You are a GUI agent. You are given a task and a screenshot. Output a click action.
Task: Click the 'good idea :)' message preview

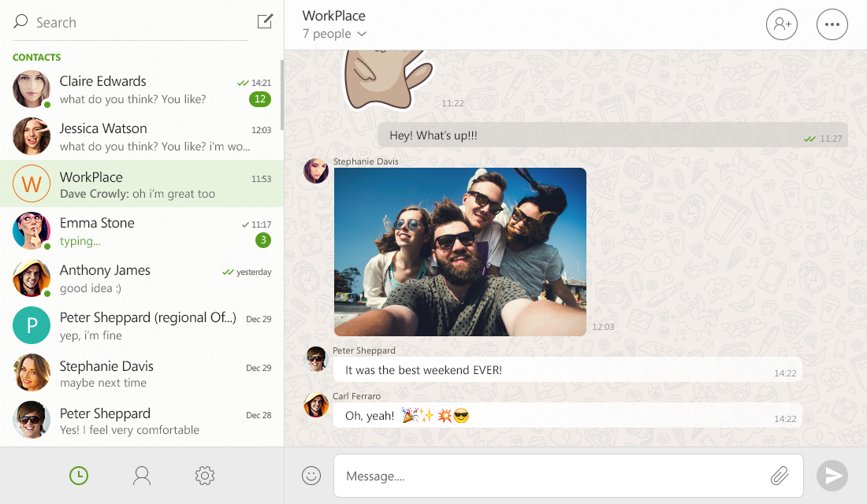[x=91, y=288]
